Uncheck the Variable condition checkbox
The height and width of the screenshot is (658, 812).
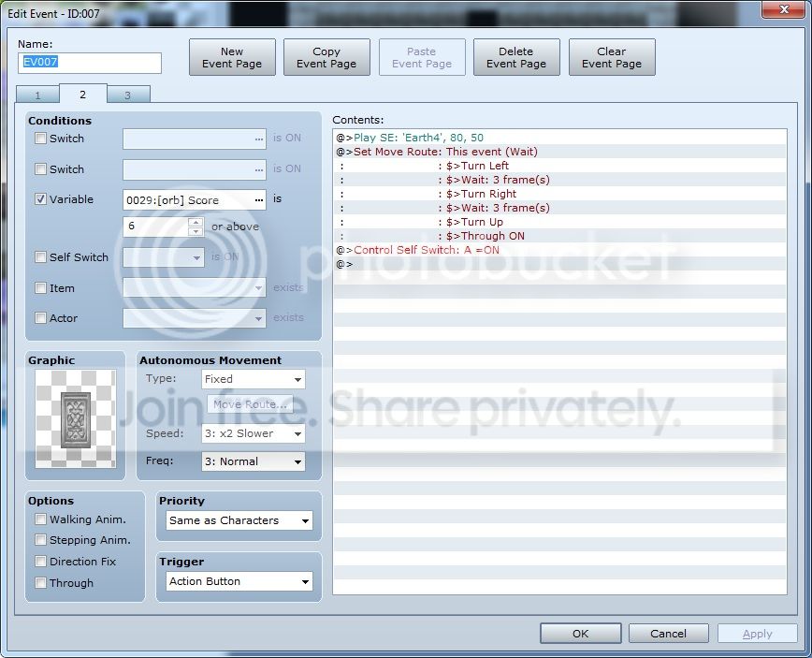coord(40,199)
